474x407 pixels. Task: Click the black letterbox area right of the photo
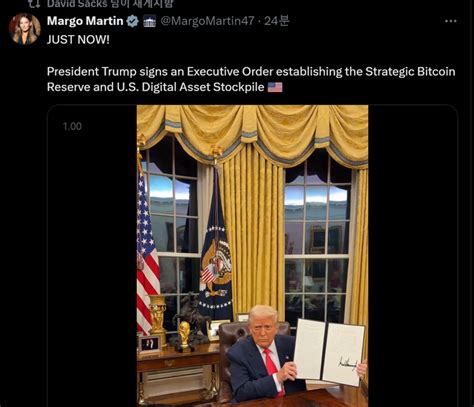[413, 256]
